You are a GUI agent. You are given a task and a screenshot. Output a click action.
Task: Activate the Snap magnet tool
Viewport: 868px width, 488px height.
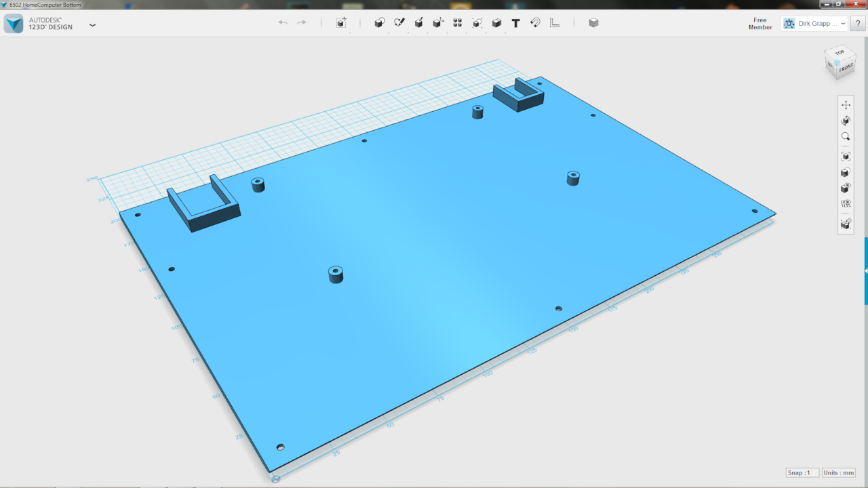coord(535,23)
